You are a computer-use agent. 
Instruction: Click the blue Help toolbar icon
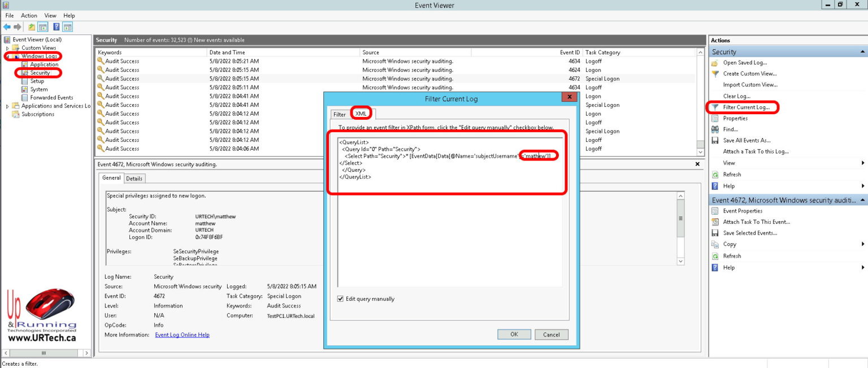(57, 27)
